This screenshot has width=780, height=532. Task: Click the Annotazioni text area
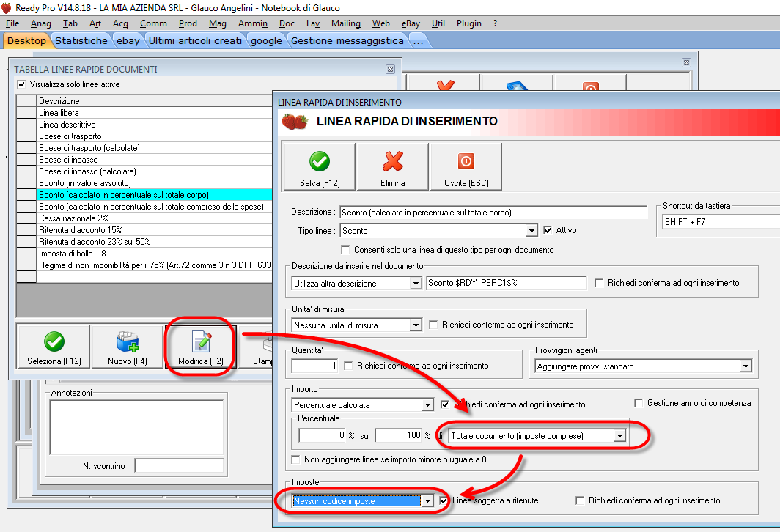click(x=136, y=427)
